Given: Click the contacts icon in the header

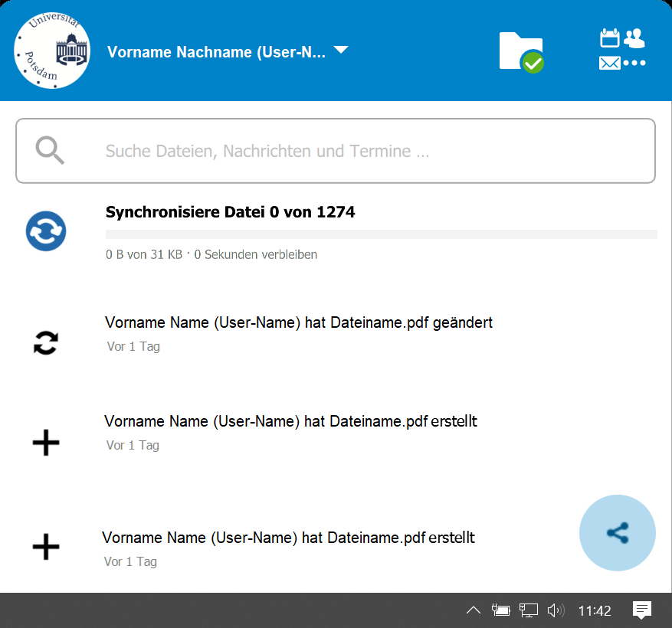Looking at the screenshot, I should pyautogui.click(x=634, y=38).
